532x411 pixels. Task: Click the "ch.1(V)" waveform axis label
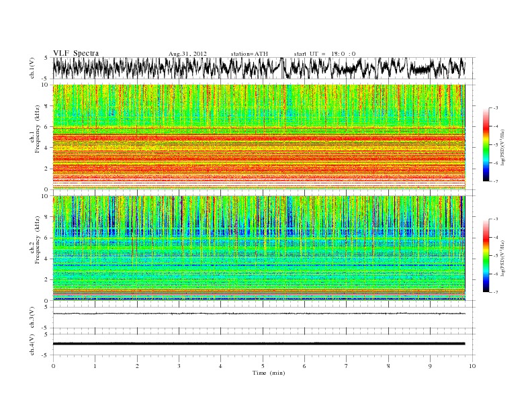[x=32, y=68]
